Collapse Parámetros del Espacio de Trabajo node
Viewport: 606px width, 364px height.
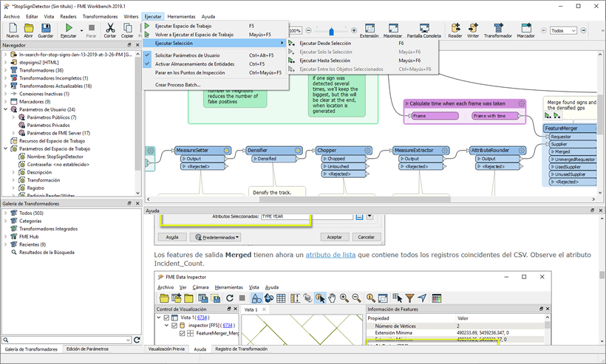click(5, 148)
